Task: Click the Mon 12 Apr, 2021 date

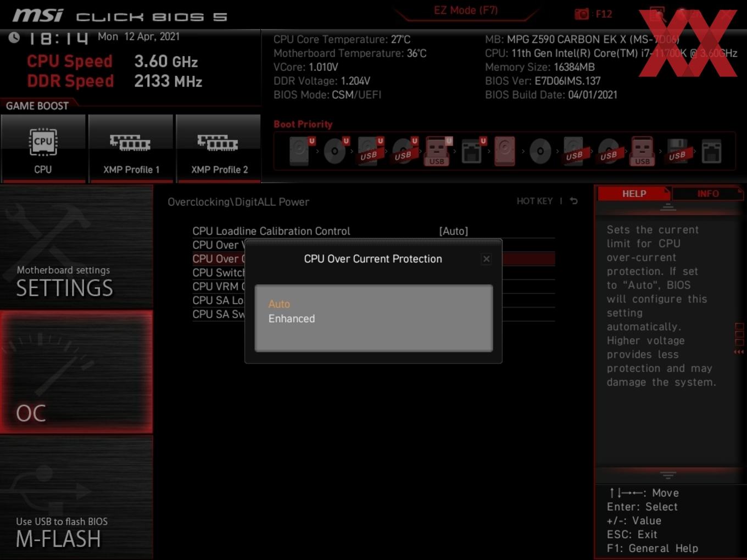Action: 138,36
